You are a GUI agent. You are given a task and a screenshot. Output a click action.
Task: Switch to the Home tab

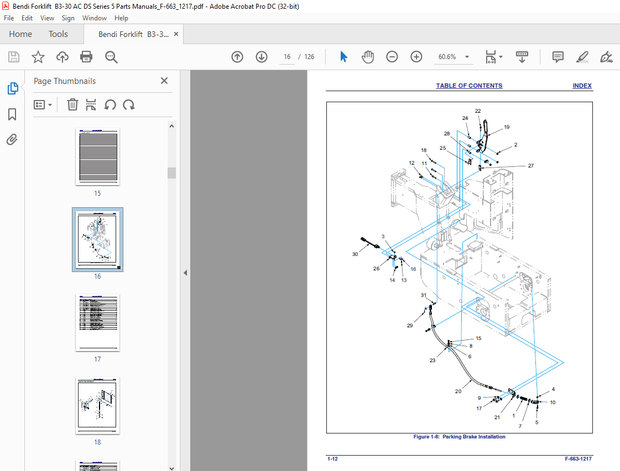tap(21, 34)
